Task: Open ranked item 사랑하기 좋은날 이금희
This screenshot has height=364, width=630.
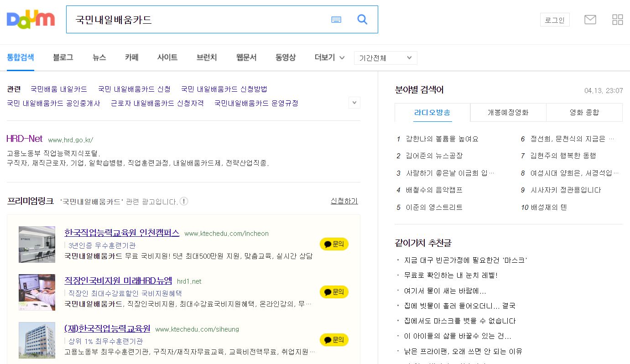Action: coord(450,173)
